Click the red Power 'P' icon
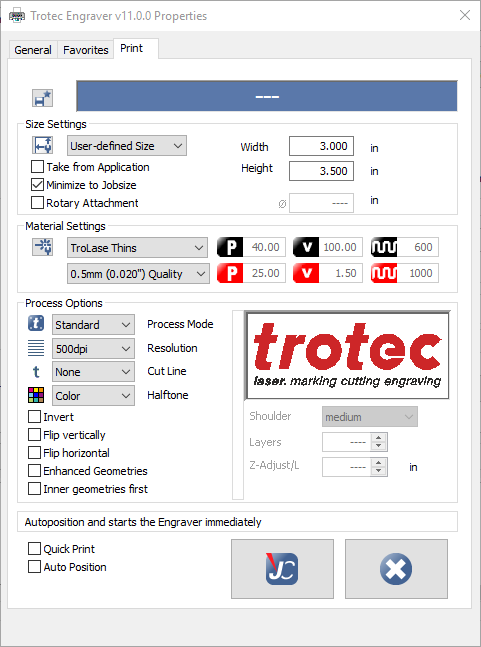The height and width of the screenshot is (647, 481). pos(230,273)
